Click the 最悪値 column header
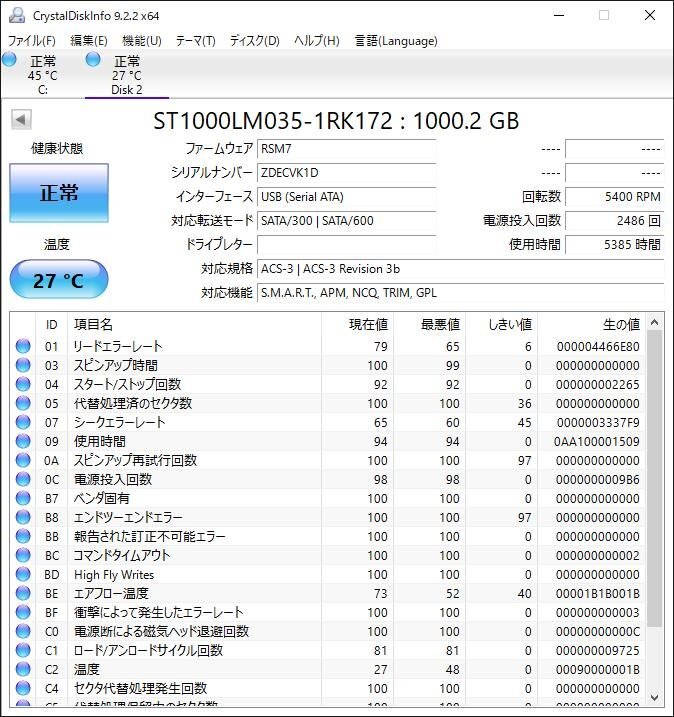This screenshot has width=674, height=717. point(429,325)
